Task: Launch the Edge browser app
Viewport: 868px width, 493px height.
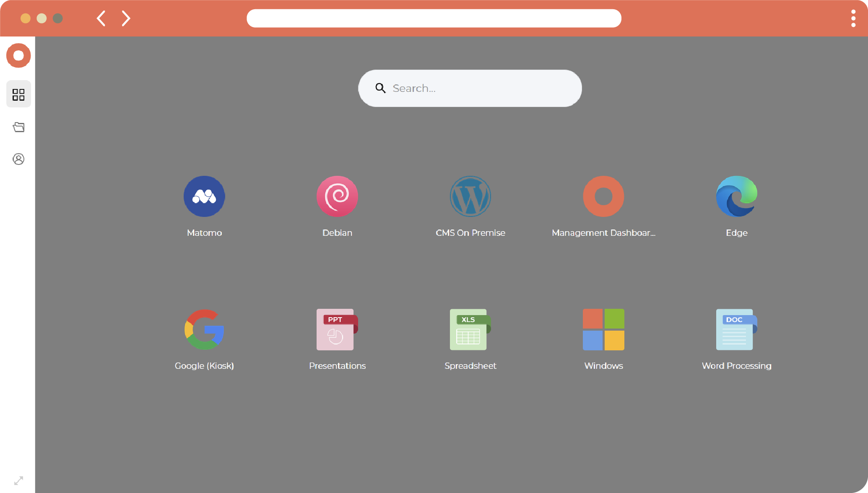Action: coord(737,196)
